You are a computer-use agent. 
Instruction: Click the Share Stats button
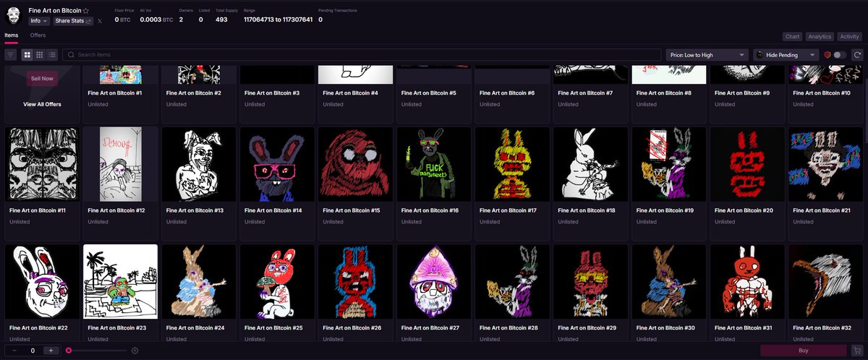73,21
